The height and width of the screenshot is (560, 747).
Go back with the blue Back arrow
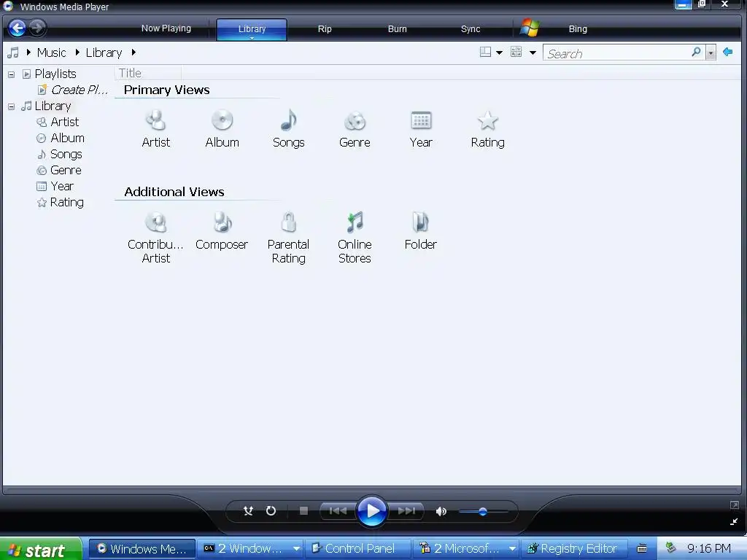click(x=18, y=28)
